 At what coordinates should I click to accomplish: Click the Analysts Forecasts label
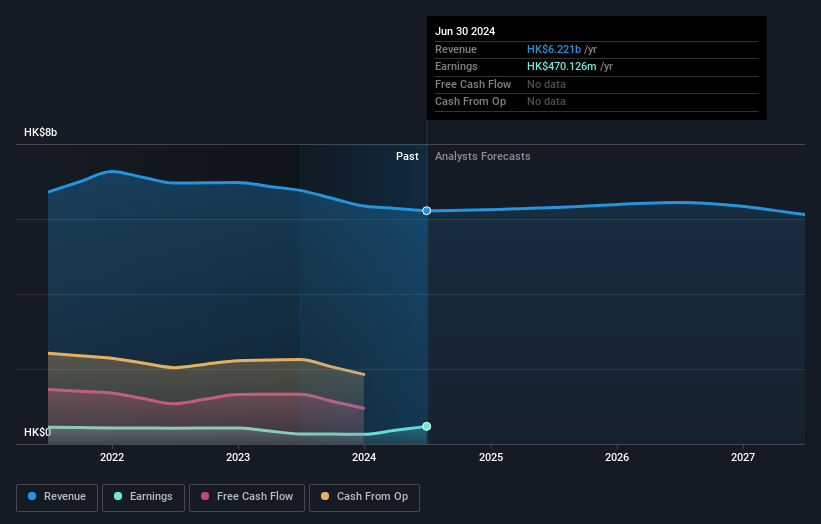pos(482,157)
